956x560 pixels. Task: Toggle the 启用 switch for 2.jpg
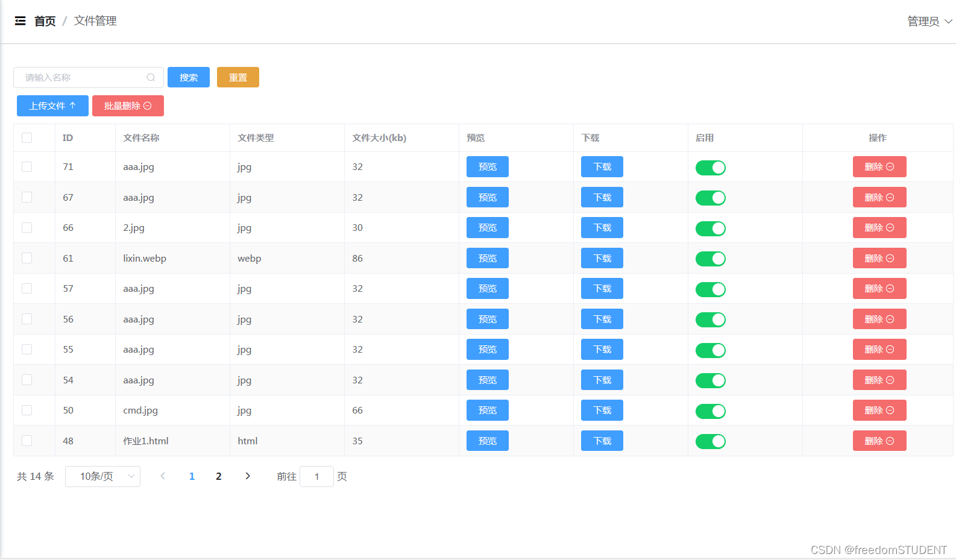pyautogui.click(x=711, y=228)
